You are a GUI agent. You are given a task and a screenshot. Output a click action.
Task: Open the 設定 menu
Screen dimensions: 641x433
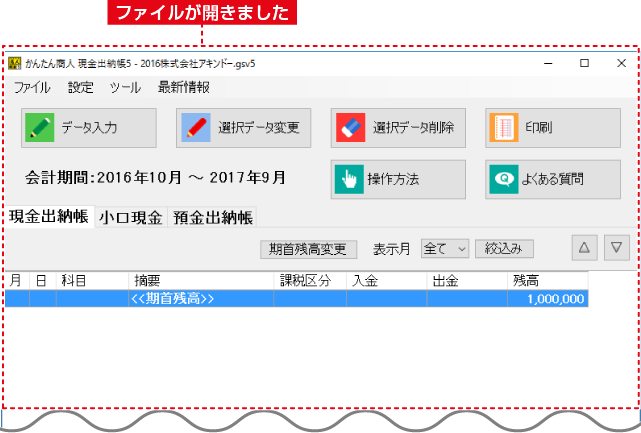click(x=81, y=87)
